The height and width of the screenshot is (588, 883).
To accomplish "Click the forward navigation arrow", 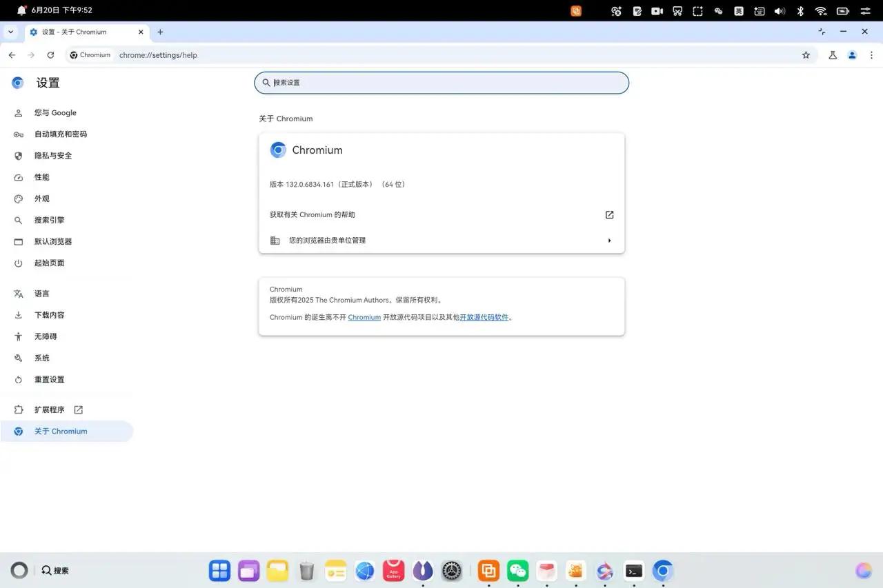I will [31, 55].
